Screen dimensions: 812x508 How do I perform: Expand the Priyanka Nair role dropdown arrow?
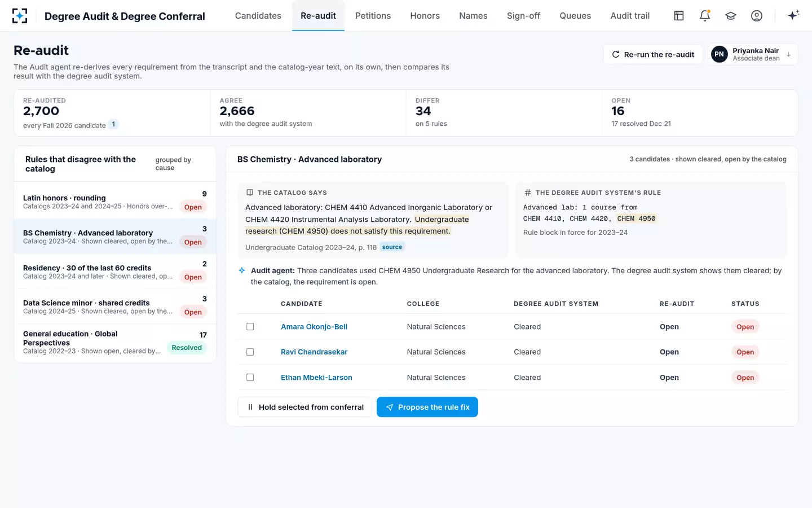click(788, 54)
